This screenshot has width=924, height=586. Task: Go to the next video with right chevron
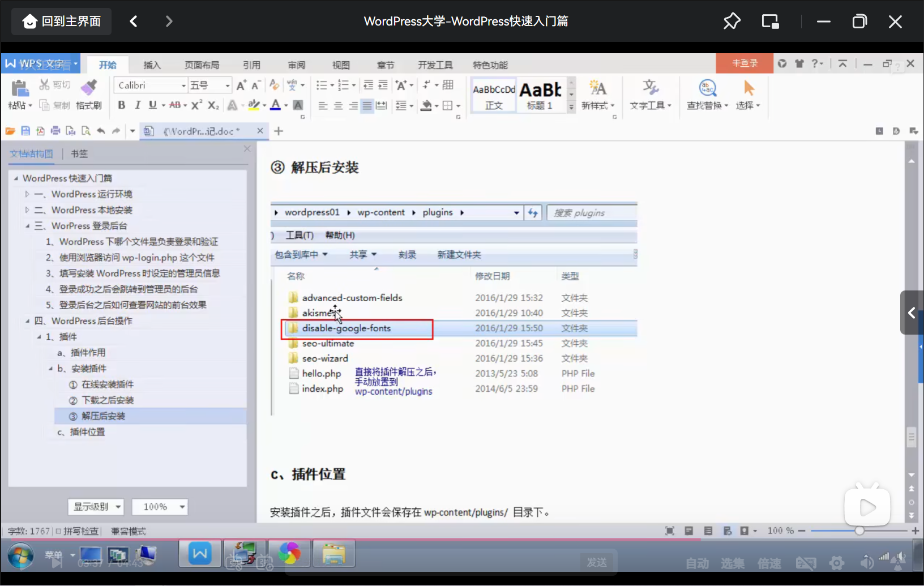[169, 22]
